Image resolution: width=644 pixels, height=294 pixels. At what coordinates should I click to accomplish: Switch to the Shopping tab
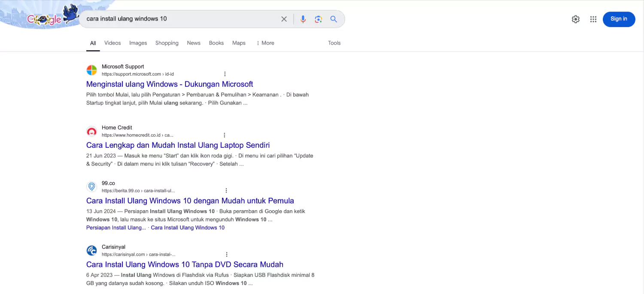[167, 43]
